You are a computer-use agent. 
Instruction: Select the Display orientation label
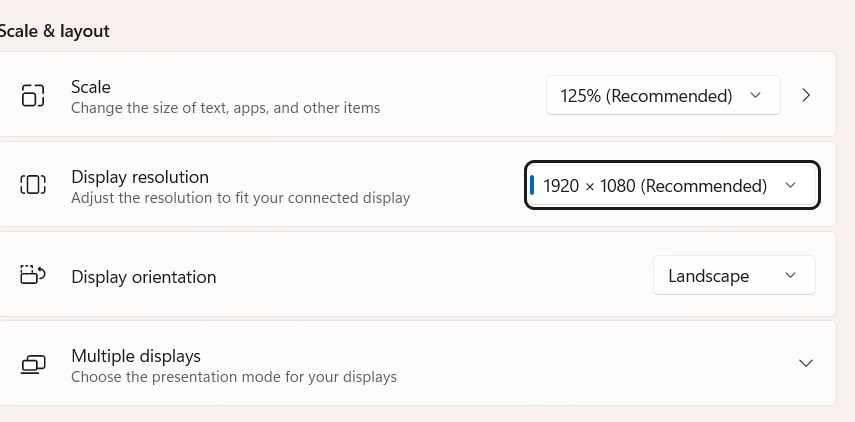144,277
